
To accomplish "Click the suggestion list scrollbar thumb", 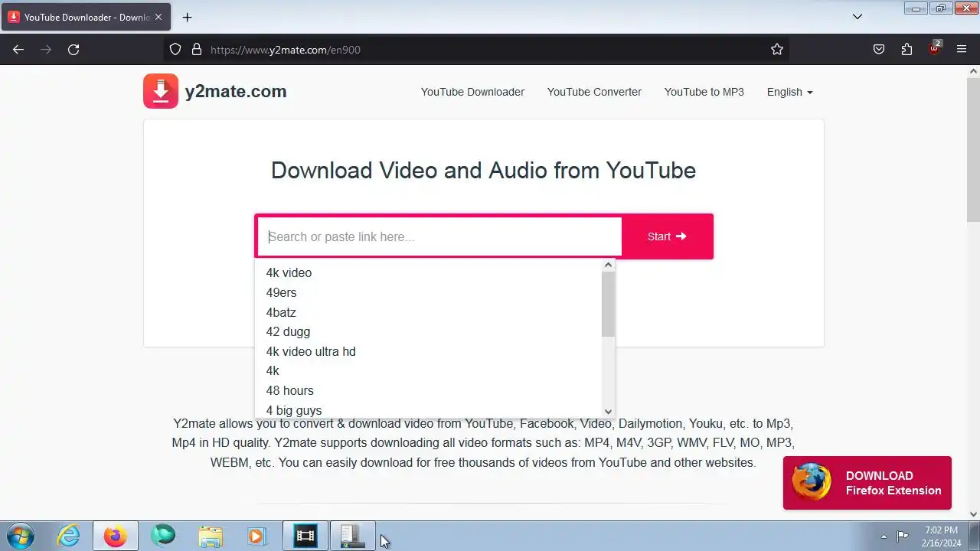I will point(608,304).
